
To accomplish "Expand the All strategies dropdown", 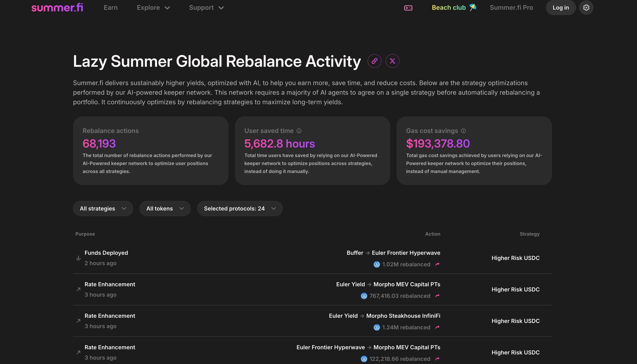I will point(103,208).
